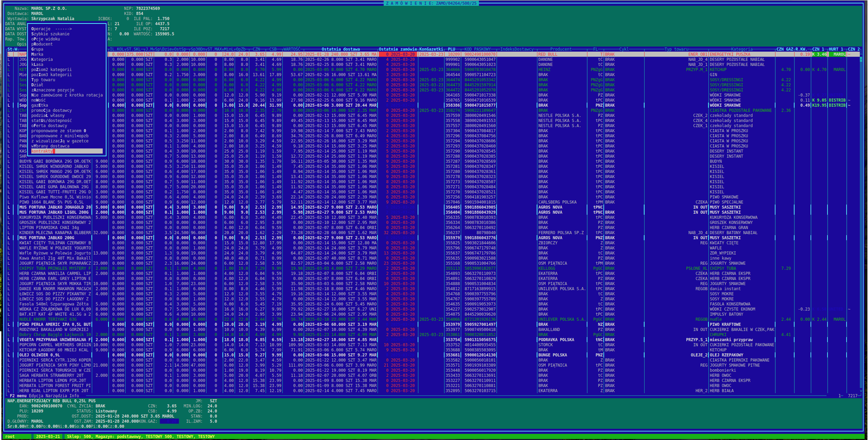Choose gazEtka from the filter list

coord(39,105)
